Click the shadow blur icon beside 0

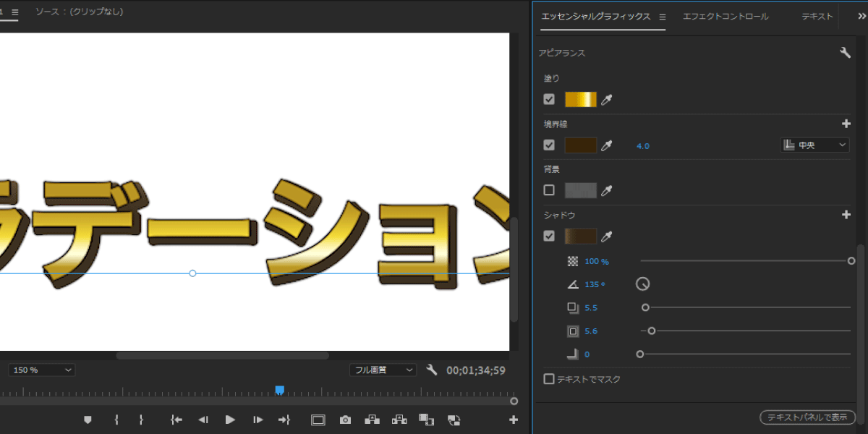573,354
